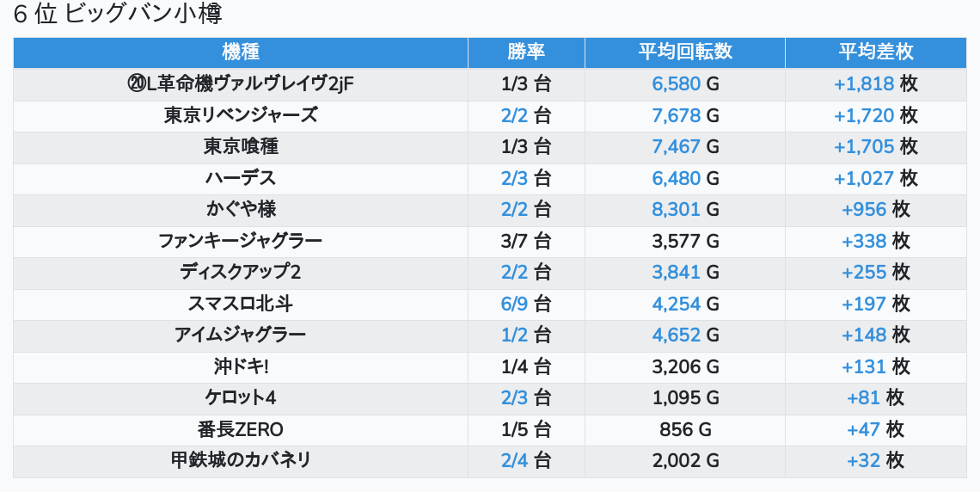Select the 平均差枚 column header

[x=876, y=52]
